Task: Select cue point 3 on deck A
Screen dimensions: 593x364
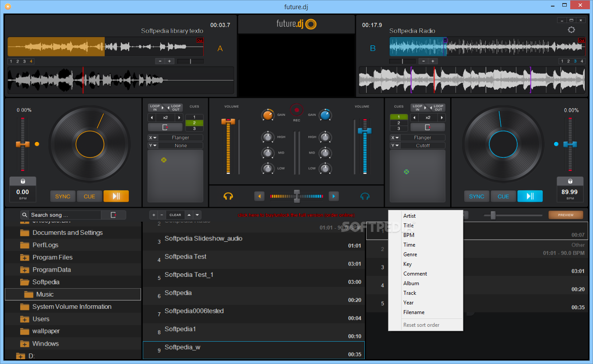Action: [194, 129]
